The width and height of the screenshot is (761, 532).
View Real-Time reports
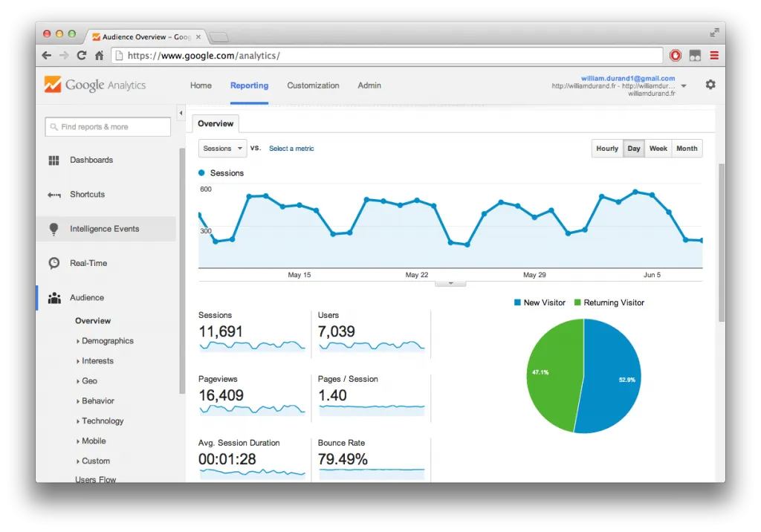point(88,263)
